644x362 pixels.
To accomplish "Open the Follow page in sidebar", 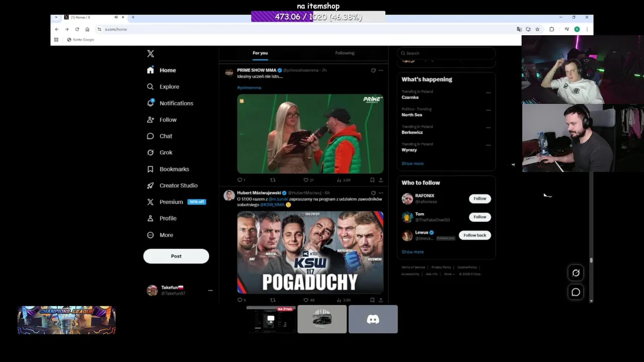I will [162, 120].
